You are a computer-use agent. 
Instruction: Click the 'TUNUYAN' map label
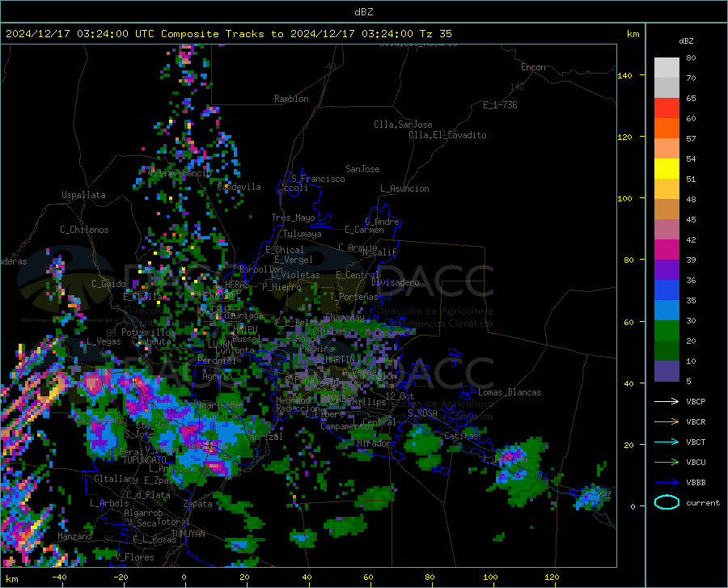[188, 533]
